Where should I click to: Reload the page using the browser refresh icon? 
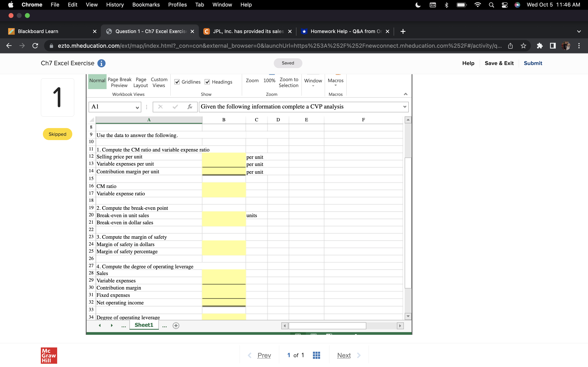[x=35, y=46]
